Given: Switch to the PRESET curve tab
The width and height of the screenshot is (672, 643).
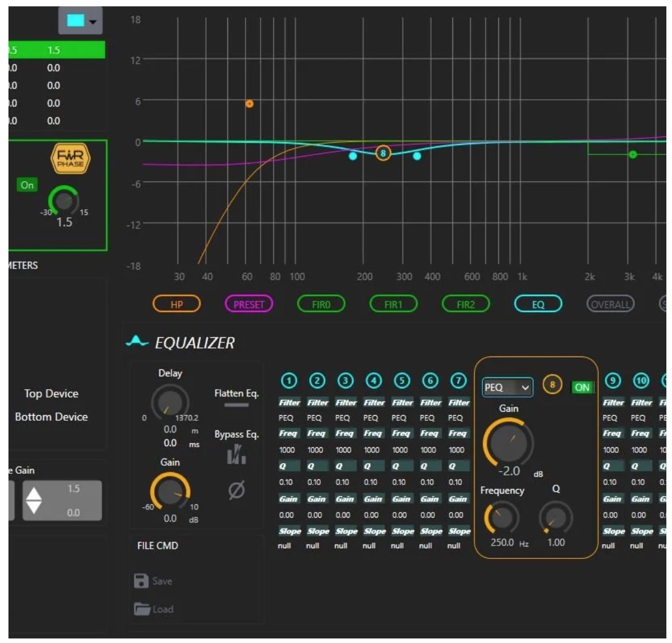Looking at the screenshot, I should pos(249,305).
